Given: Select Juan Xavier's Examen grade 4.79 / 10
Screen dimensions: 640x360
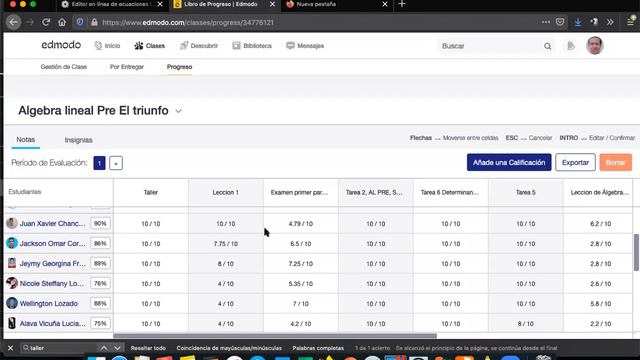Looking at the screenshot, I should coord(300,224).
